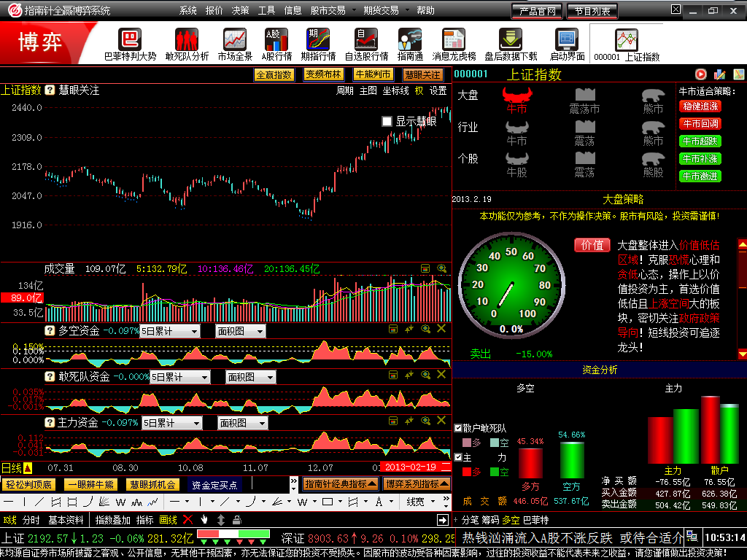Screen dimensions: 747x560
Task: Open the 5日累计 dropdown in 多空资金
Action: (170, 331)
